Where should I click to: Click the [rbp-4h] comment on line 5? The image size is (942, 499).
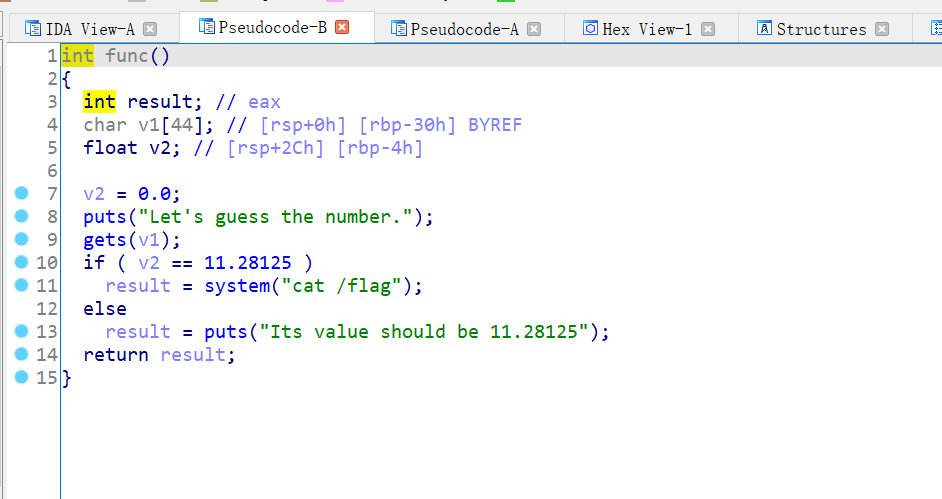pos(380,148)
